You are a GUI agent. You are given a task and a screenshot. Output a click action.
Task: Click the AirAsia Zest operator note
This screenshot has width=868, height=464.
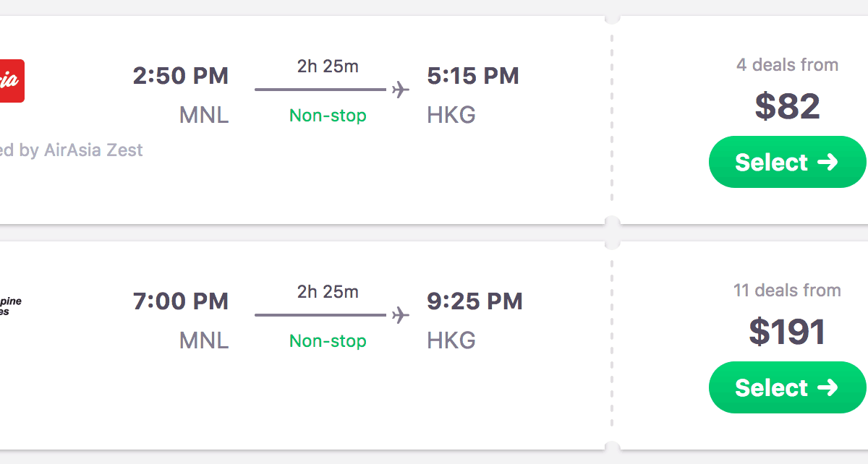coord(71,150)
